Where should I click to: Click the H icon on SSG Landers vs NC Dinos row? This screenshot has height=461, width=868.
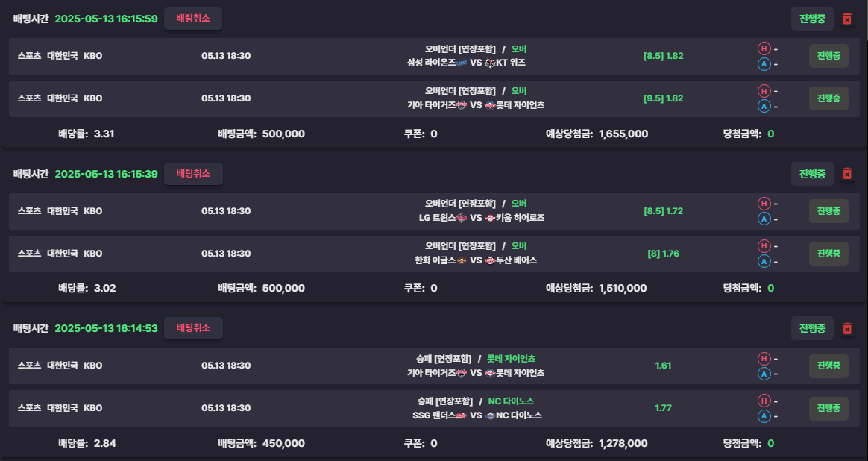click(x=764, y=401)
